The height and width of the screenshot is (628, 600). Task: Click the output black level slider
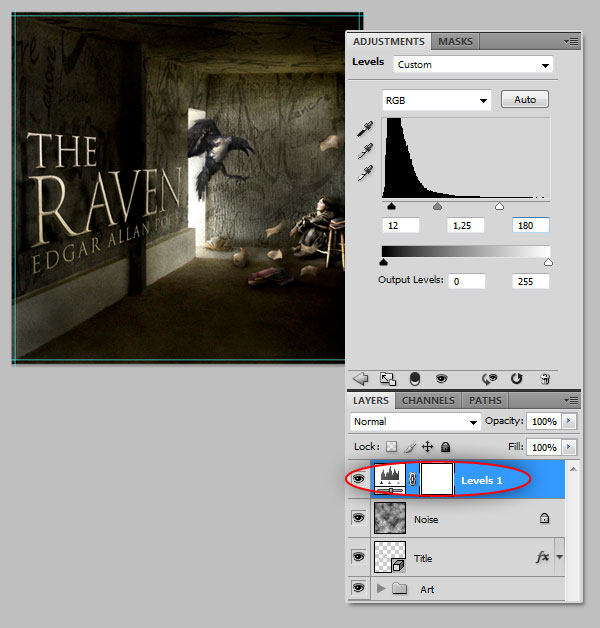point(383,262)
